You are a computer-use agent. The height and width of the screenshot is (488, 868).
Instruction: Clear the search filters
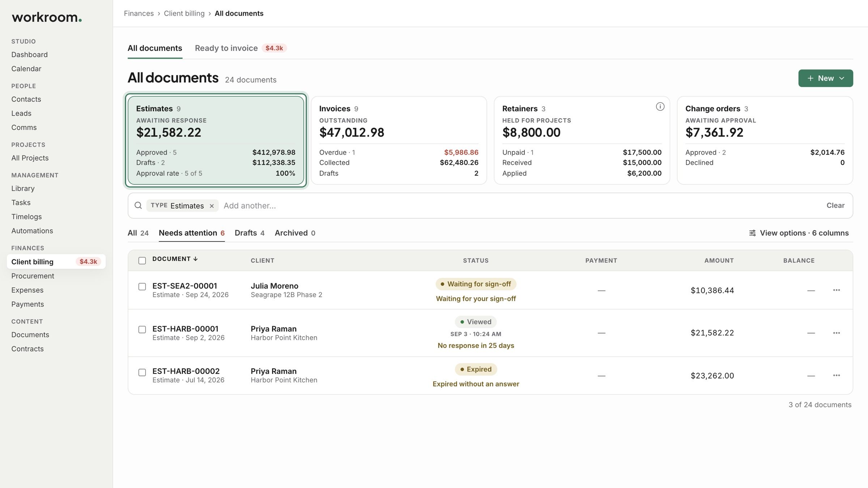(835, 205)
